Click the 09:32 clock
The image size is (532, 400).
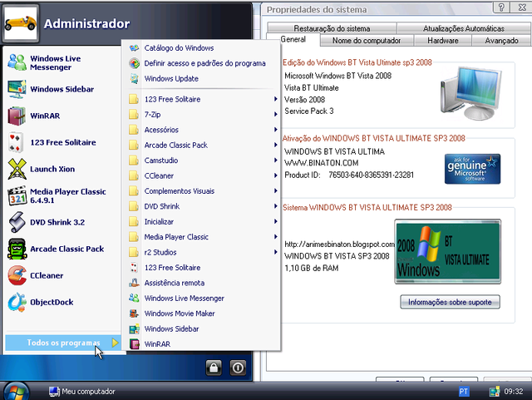click(x=514, y=392)
